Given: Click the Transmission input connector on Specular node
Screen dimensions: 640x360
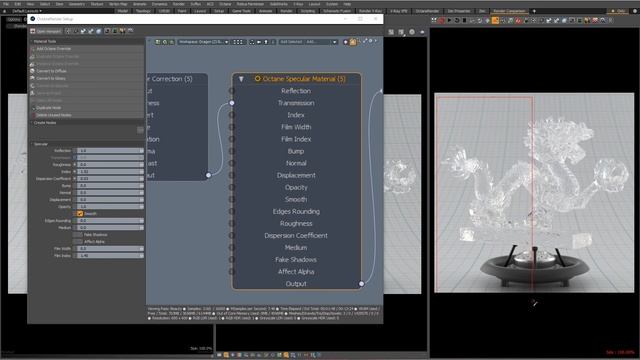Looking at the screenshot, I should (x=231, y=103).
